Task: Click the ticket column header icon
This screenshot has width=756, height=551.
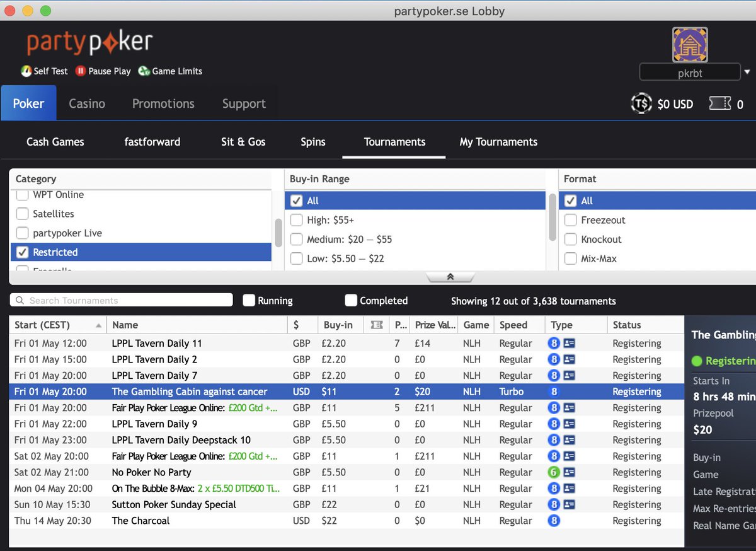Action: [x=377, y=325]
